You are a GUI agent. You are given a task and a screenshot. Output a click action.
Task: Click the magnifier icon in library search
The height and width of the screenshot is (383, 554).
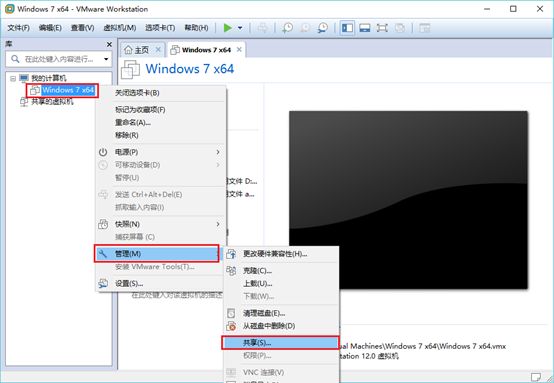15,59
